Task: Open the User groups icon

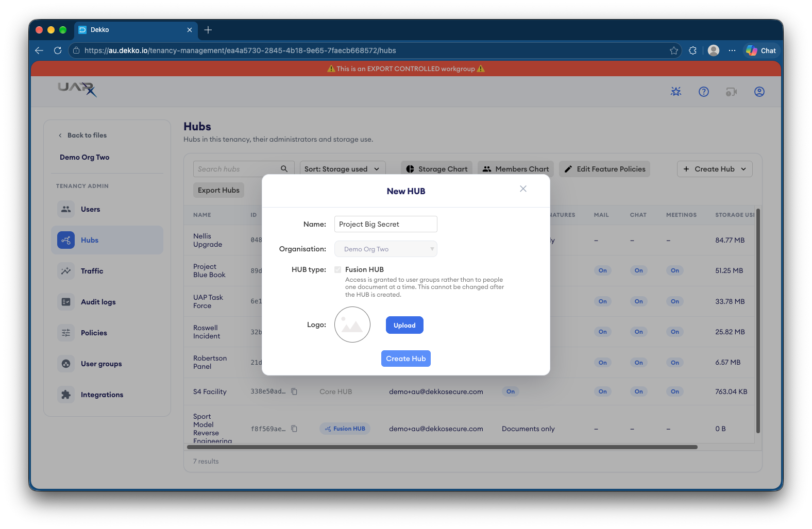Action: [66, 364]
